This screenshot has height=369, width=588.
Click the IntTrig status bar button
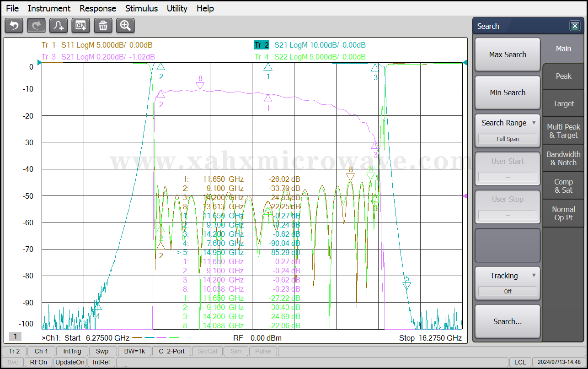click(x=72, y=351)
